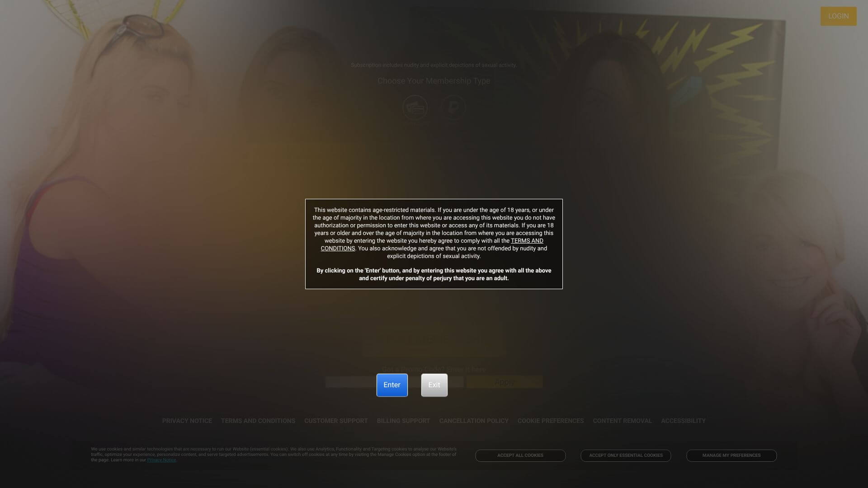Open the CUSTOMER SUPPORT footer link

[x=336, y=421]
